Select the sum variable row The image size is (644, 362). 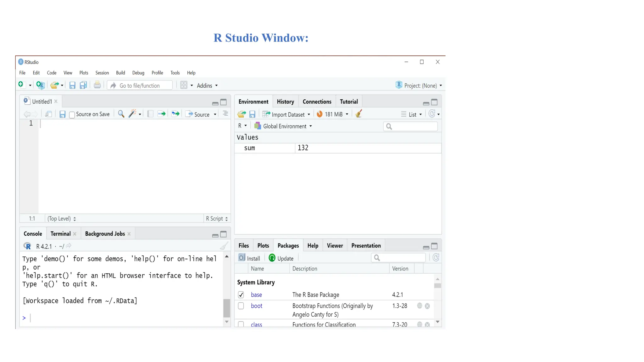[338, 148]
